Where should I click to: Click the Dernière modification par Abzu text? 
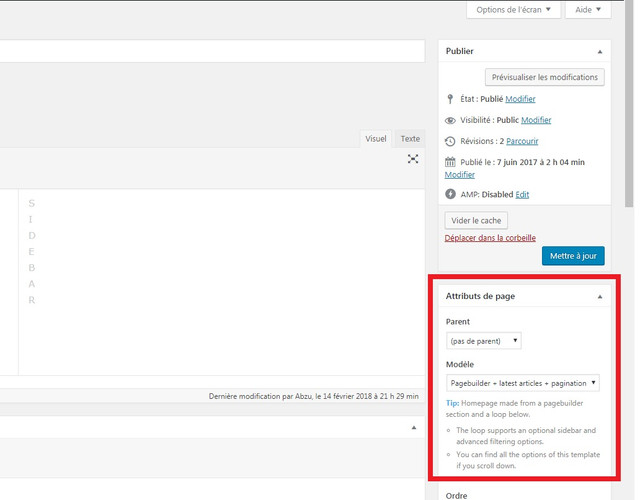click(x=313, y=396)
